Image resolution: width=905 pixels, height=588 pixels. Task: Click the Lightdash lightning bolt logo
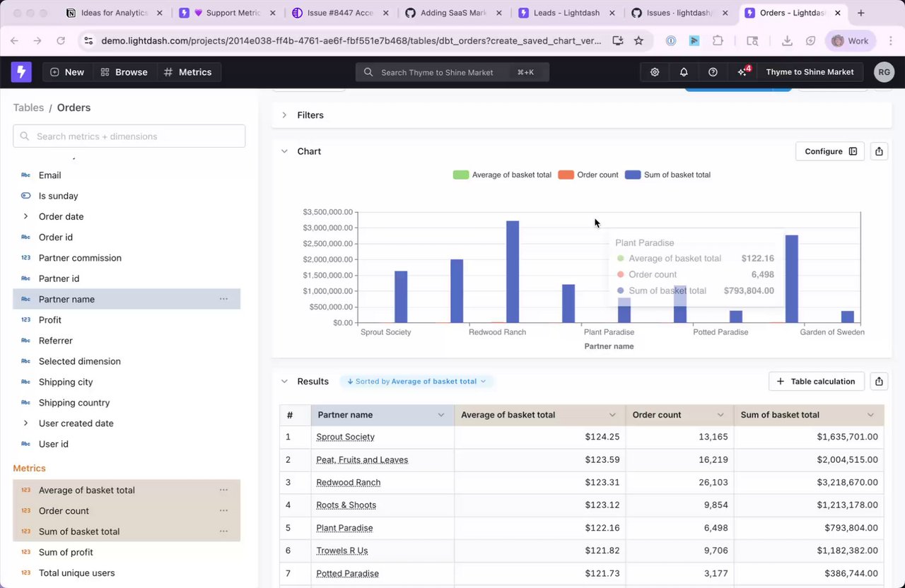click(21, 72)
